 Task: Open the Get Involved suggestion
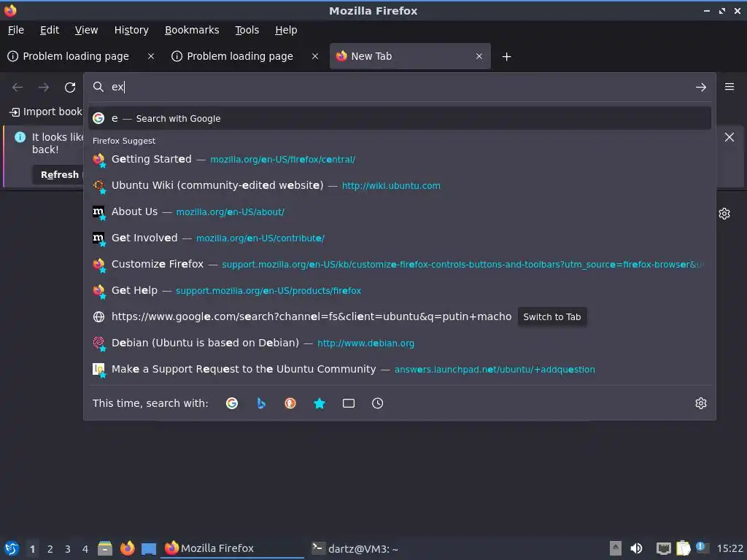click(399, 238)
